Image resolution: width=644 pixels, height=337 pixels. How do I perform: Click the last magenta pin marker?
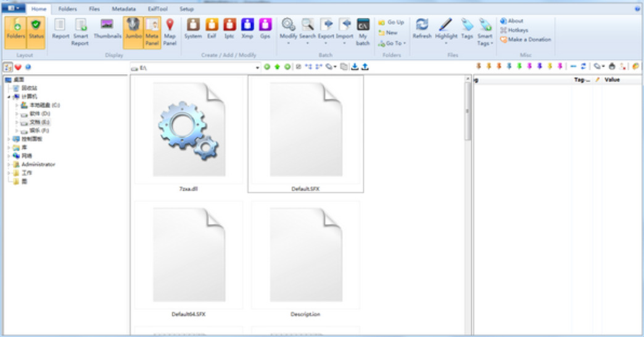[560, 66]
